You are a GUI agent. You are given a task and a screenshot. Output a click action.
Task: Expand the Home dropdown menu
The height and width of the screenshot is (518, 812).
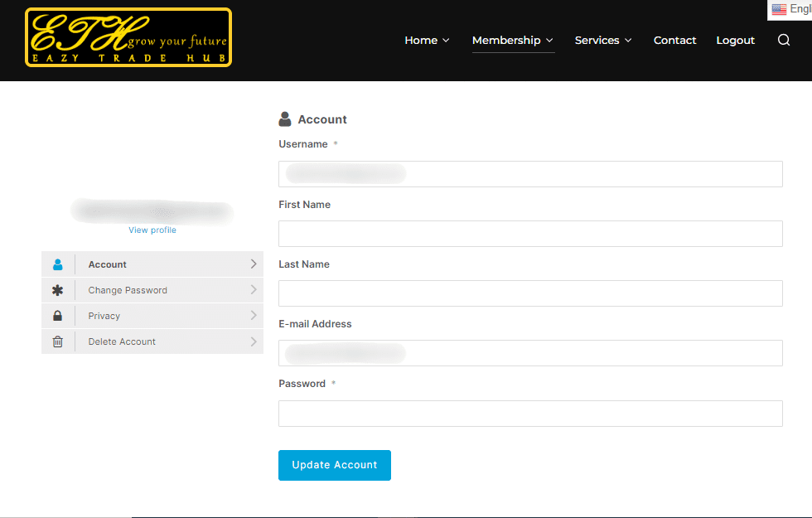click(x=427, y=40)
